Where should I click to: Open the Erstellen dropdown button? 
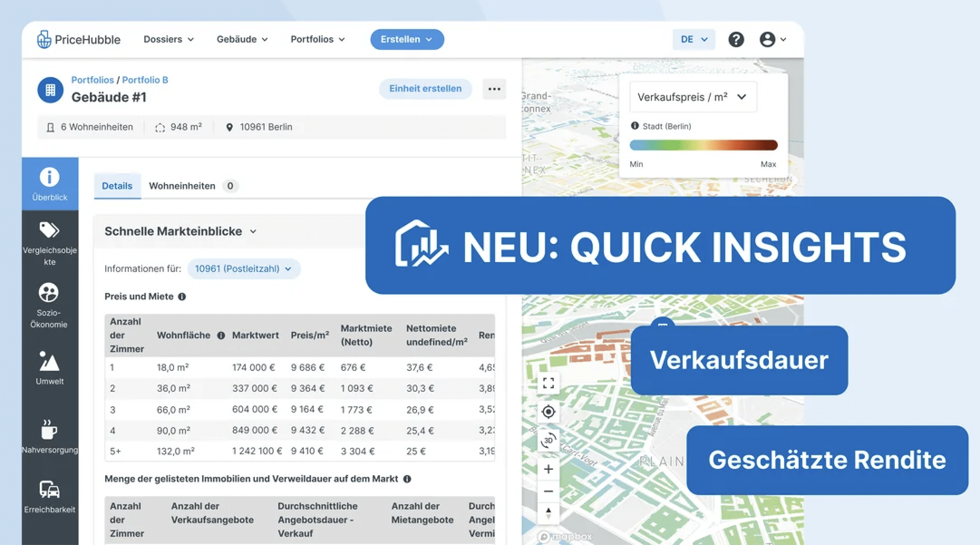pos(407,39)
